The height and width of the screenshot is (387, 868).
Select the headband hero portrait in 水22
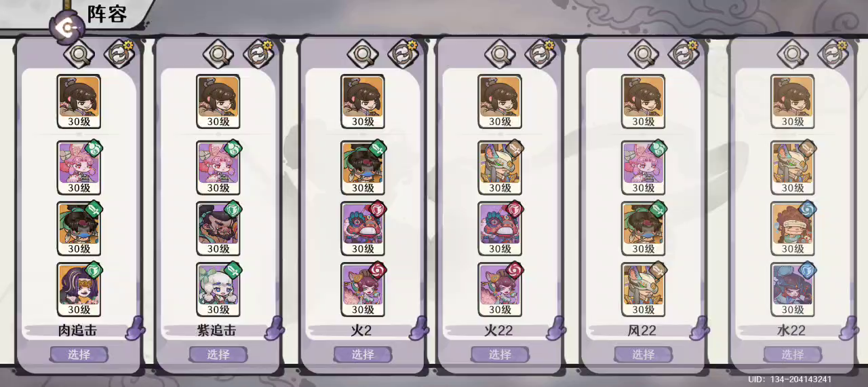coord(792,228)
